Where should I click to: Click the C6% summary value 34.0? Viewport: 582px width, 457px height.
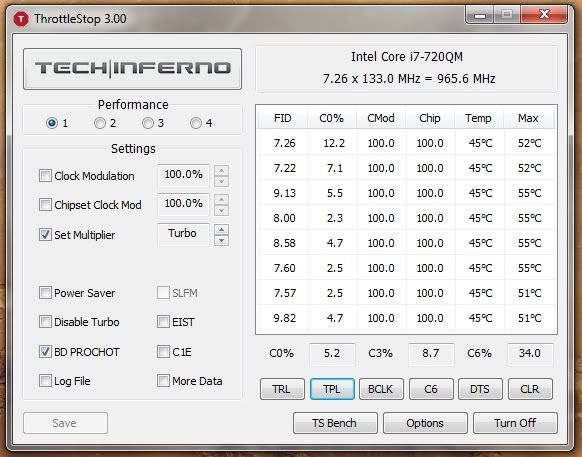point(530,354)
